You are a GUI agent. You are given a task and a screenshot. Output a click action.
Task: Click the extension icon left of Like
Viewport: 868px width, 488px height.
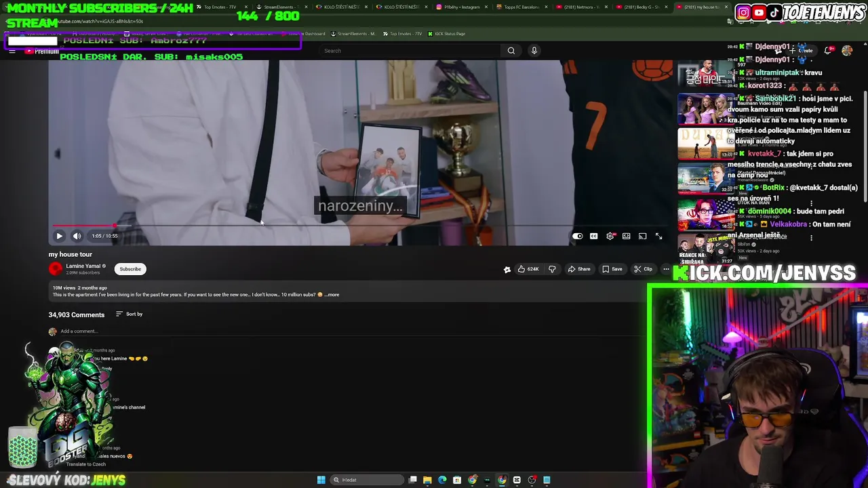(507, 269)
